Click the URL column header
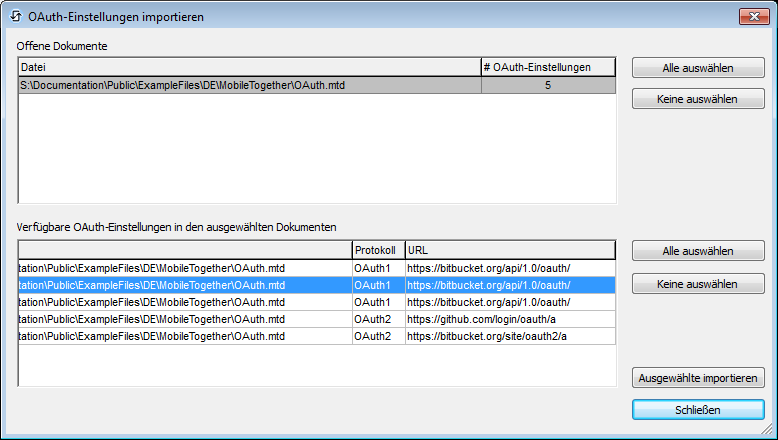This screenshot has width=778, height=440. 509,249
